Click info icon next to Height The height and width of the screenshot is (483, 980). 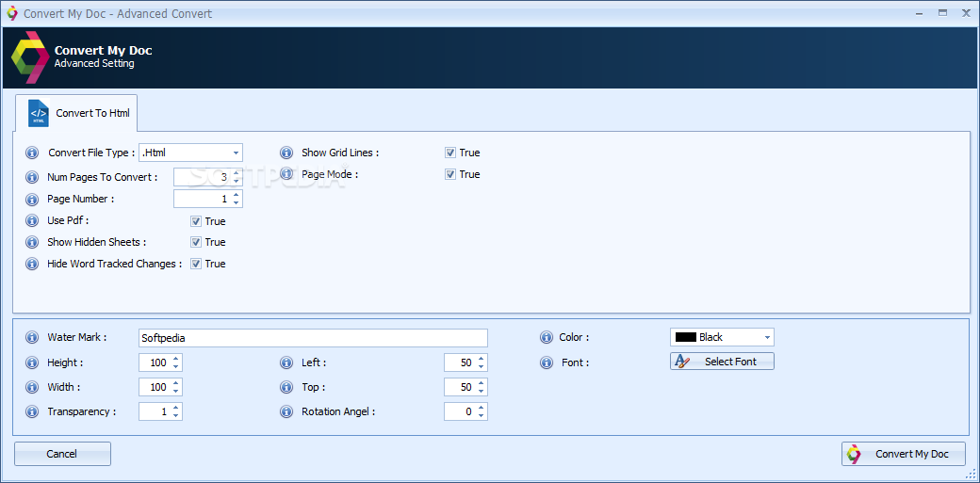pos(32,362)
